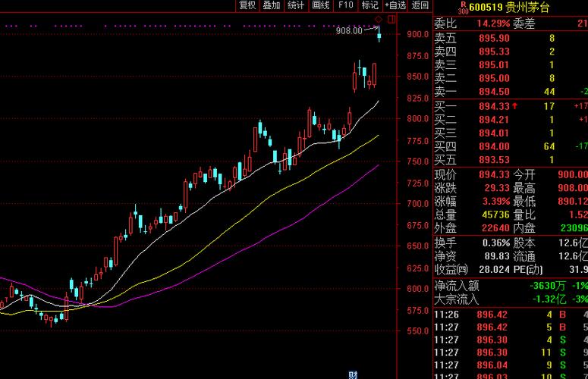The height and width of the screenshot is (379, 588).
Task: Click the 卖一 ask price row
Action: tap(493, 92)
